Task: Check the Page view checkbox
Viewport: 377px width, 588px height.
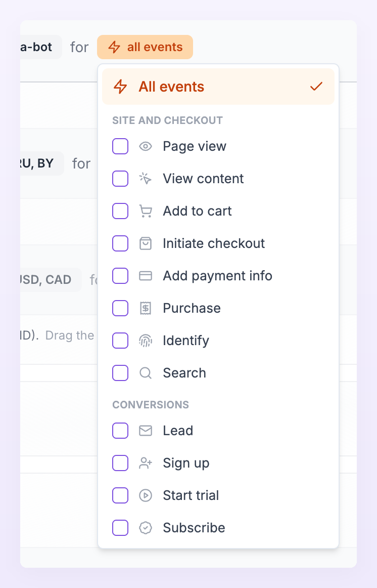Action: [120, 146]
